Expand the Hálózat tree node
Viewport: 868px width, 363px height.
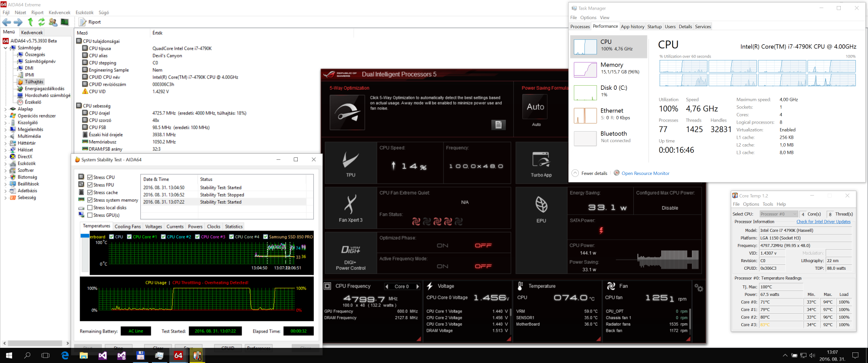(x=6, y=150)
